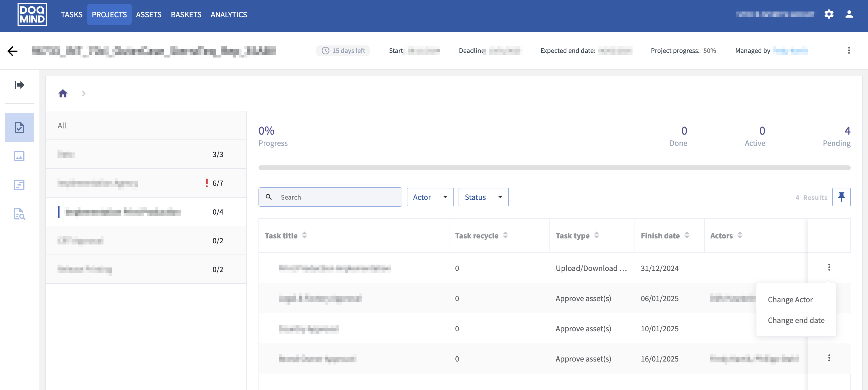
Task: Open the tasks checklist sidebar icon
Action: point(19,127)
